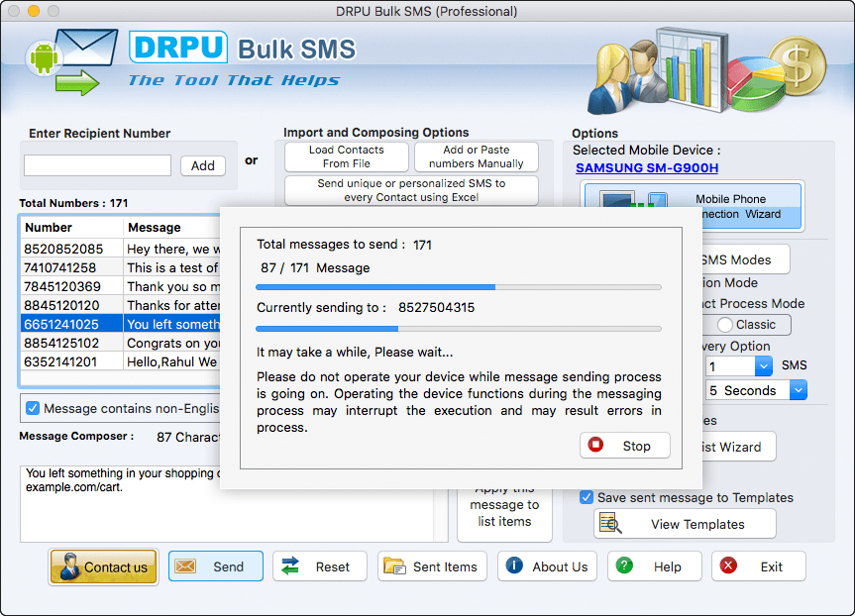Click the Add button
This screenshot has width=855, height=616.
[203, 165]
